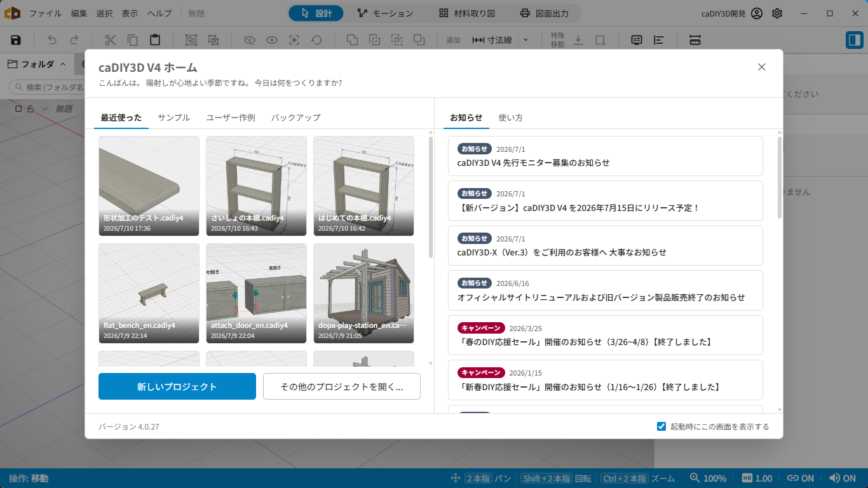The height and width of the screenshot is (488, 868).
Task: Click the move-down-to-floor arrow icon
Action: coord(578,40)
